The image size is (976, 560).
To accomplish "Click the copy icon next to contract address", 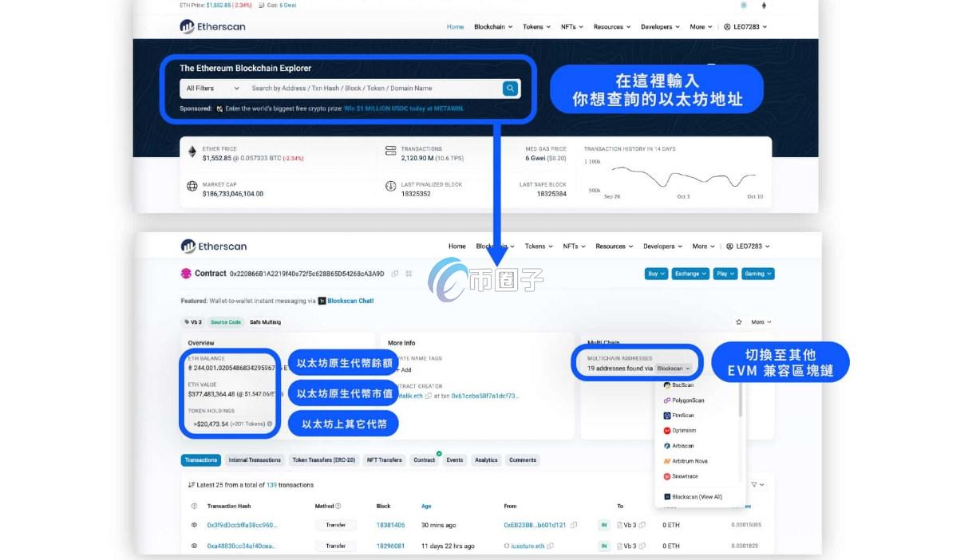I will 394,273.
